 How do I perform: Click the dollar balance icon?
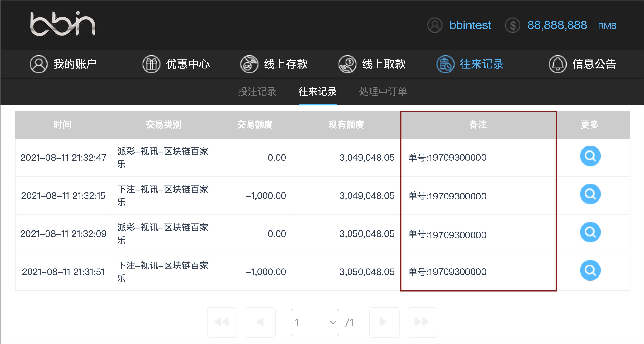(512, 25)
